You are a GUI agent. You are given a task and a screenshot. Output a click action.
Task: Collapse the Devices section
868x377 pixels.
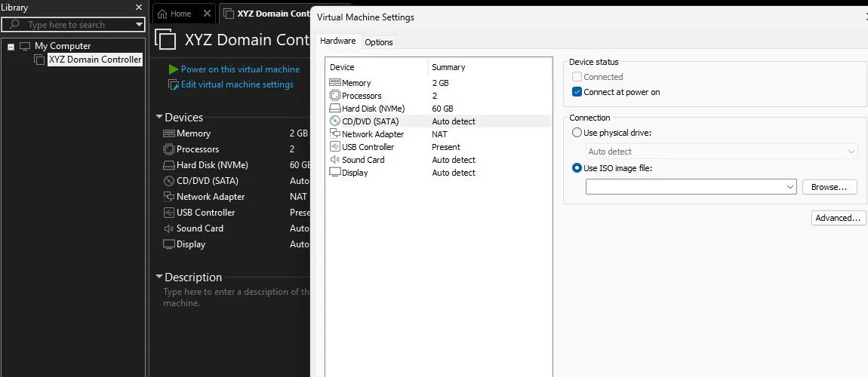tap(159, 117)
